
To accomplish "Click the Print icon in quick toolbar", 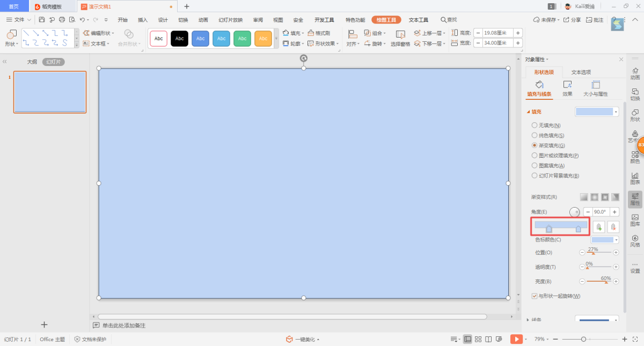I will 62,20.
